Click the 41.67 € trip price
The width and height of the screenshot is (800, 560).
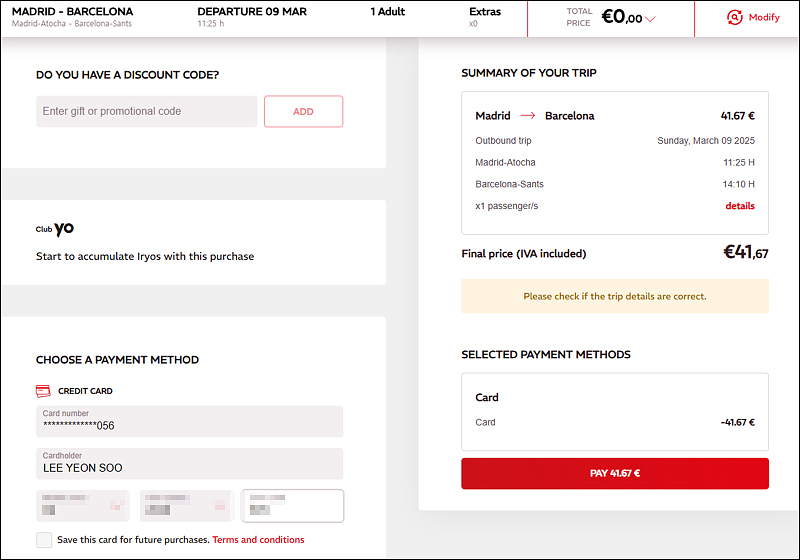(x=738, y=116)
